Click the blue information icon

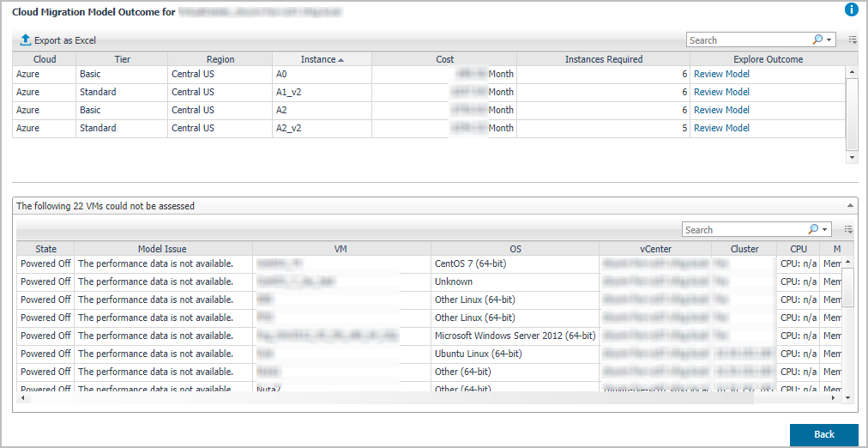(x=851, y=9)
